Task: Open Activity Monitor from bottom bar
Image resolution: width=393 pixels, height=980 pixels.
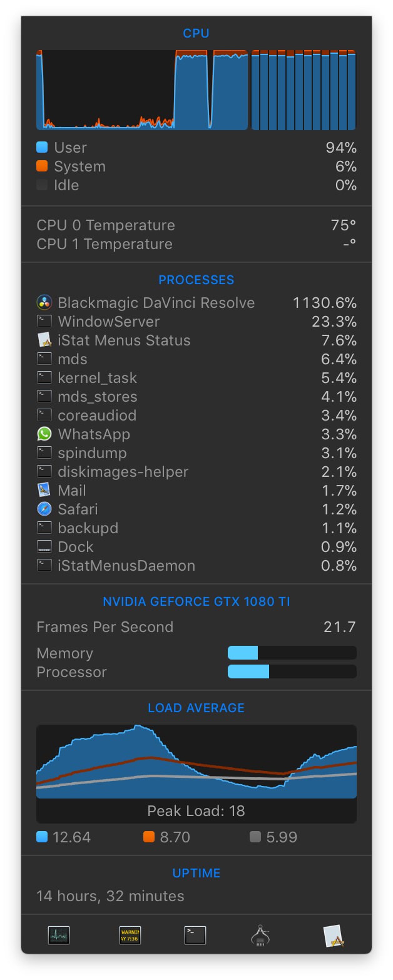Action: pos(59,935)
